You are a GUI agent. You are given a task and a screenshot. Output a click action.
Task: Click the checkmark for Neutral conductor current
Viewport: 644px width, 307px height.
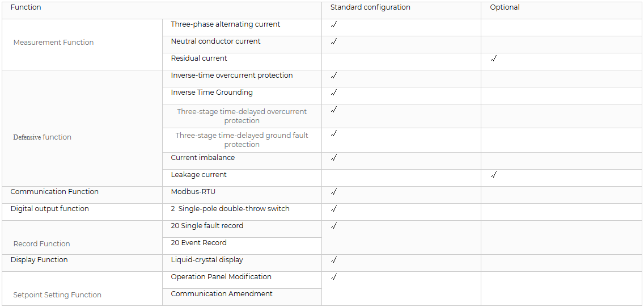click(333, 41)
